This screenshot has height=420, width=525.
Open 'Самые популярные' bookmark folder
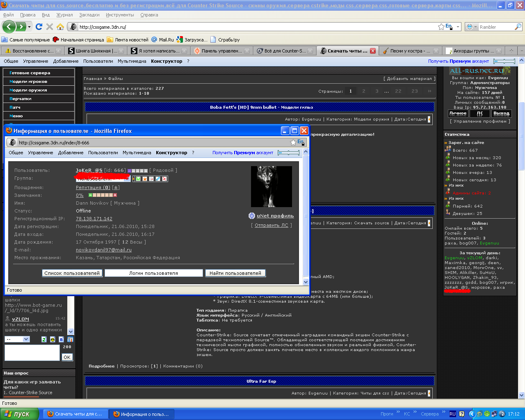pyautogui.click(x=25, y=40)
